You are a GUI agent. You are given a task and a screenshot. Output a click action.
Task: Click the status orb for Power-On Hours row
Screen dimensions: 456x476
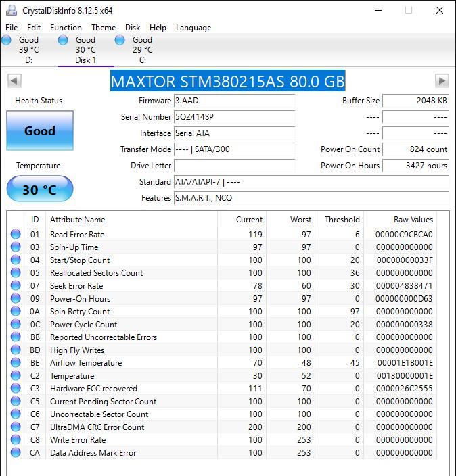[x=16, y=298]
